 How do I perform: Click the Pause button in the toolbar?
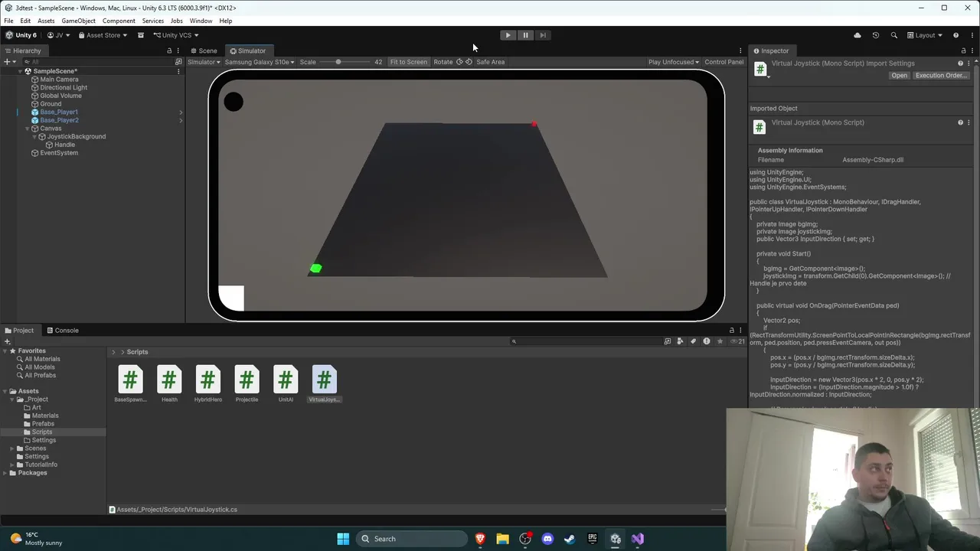[525, 35]
